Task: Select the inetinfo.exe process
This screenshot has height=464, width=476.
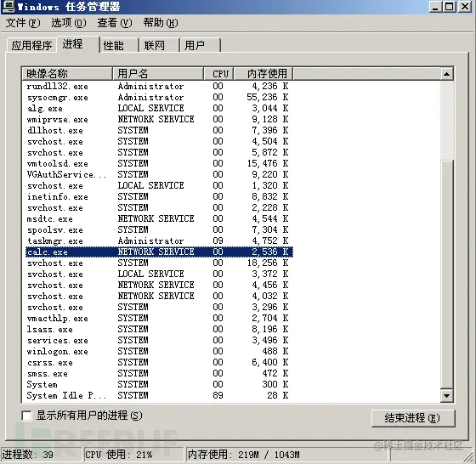Action: click(159, 196)
